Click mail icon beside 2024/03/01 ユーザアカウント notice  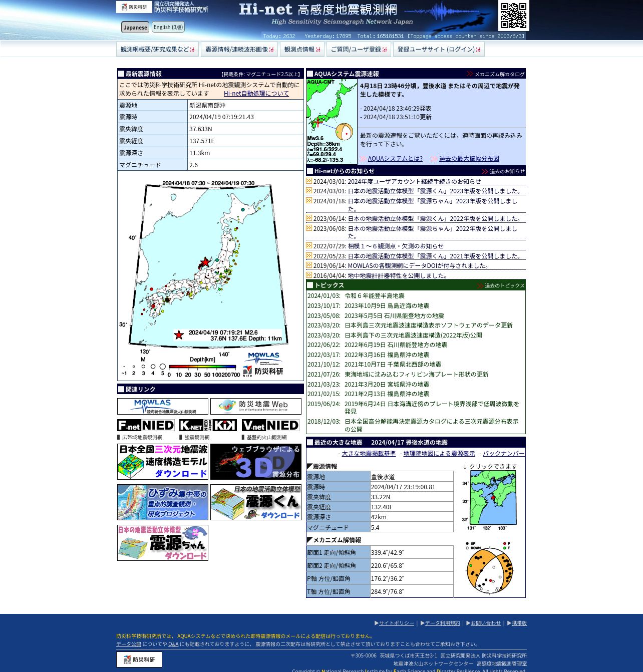pos(309,181)
